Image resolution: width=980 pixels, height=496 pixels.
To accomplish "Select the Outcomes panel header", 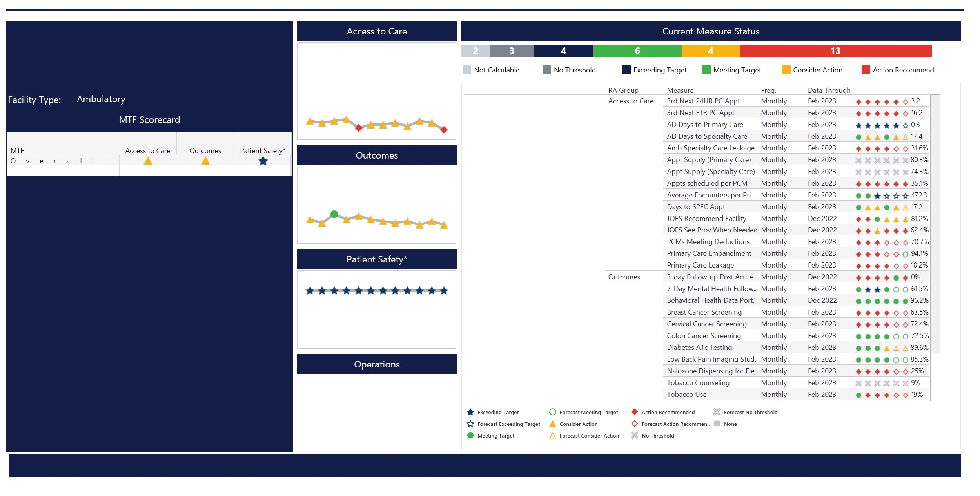I will [377, 156].
